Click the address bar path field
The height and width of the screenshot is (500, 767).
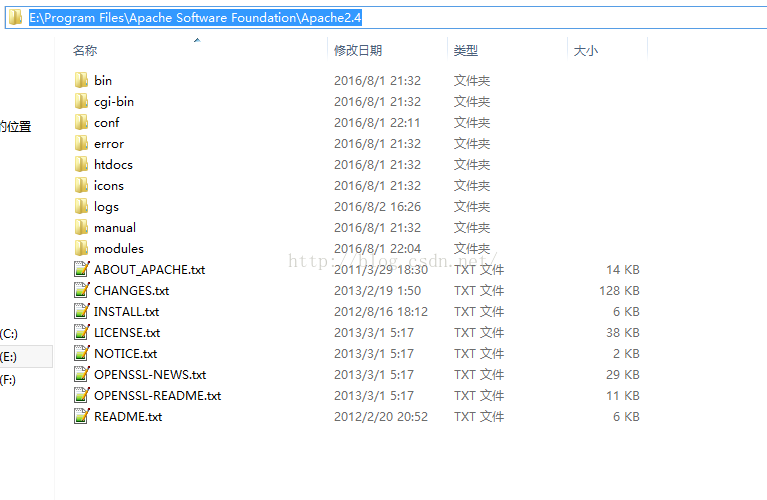(x=386, y=18)
